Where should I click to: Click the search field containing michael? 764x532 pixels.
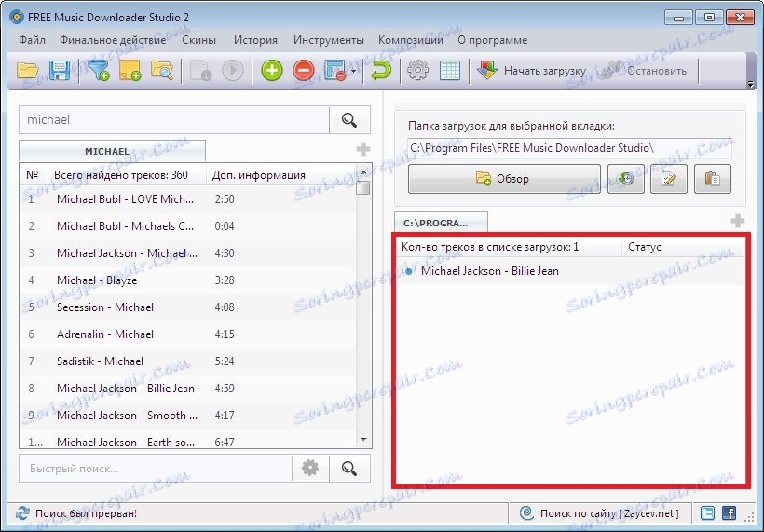pyautogui.click(x=174, y=120)
